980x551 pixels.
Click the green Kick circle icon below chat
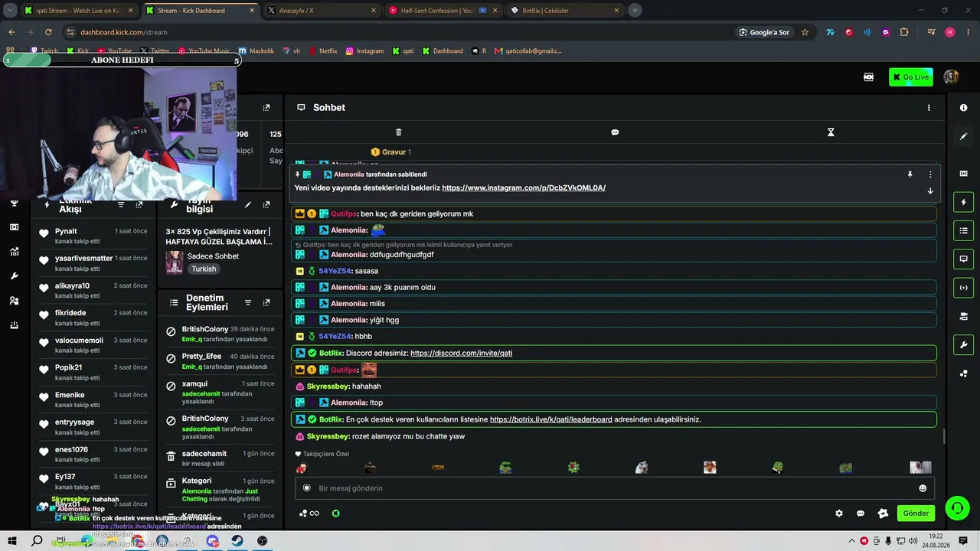click(x=335, y=514)
